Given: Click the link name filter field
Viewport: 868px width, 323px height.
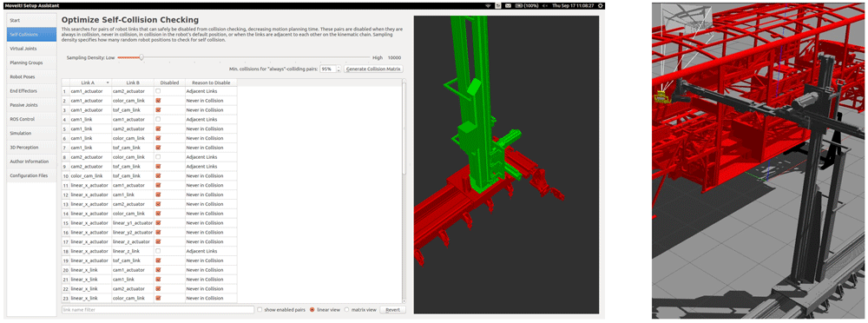Looking at the screenshot, I should [158, 310].
